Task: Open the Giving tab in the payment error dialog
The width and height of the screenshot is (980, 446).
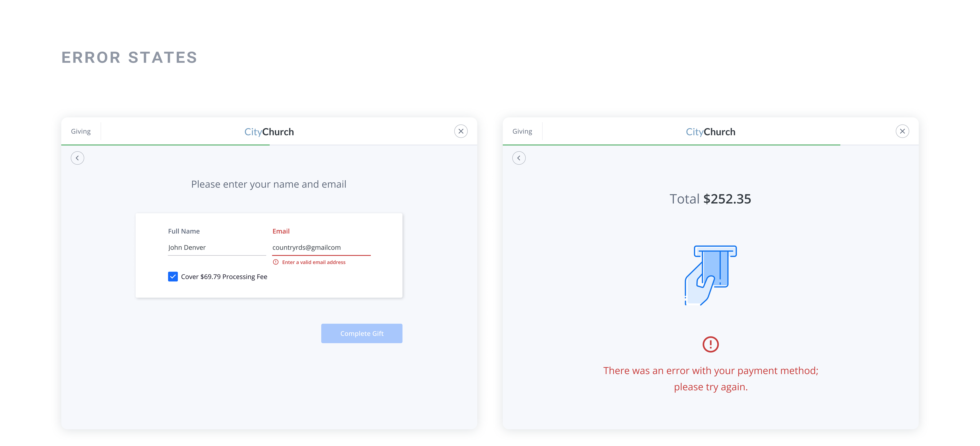Action: 522,132
